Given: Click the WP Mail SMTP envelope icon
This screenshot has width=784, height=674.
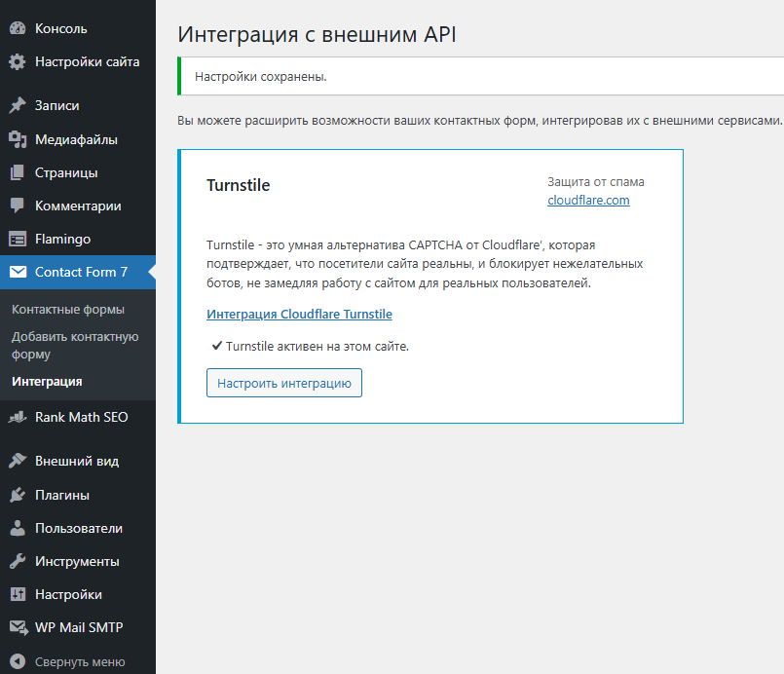Looking at the screenshot, I should coord(19,627).
